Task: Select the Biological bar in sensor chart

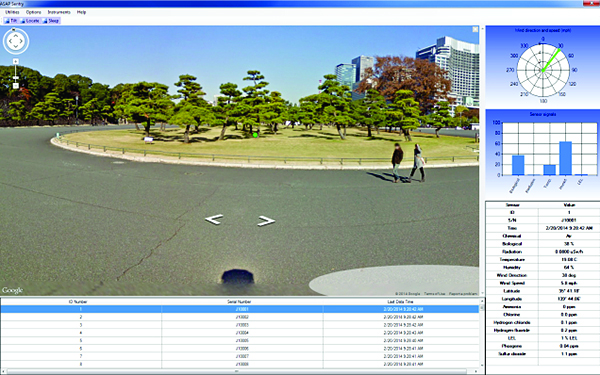Action: click(518, 165)
